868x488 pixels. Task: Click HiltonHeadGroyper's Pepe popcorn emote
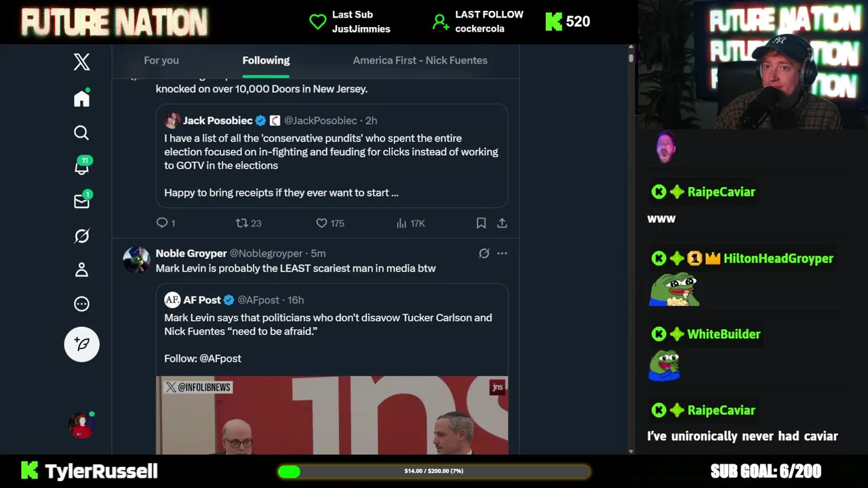coord(674,289)
